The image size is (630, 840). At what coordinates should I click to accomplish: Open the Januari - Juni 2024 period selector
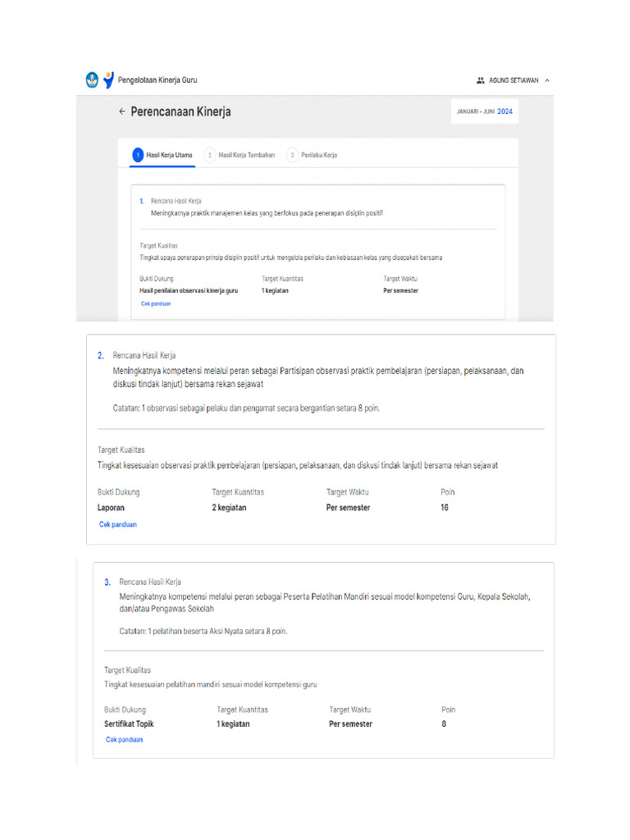485,112
